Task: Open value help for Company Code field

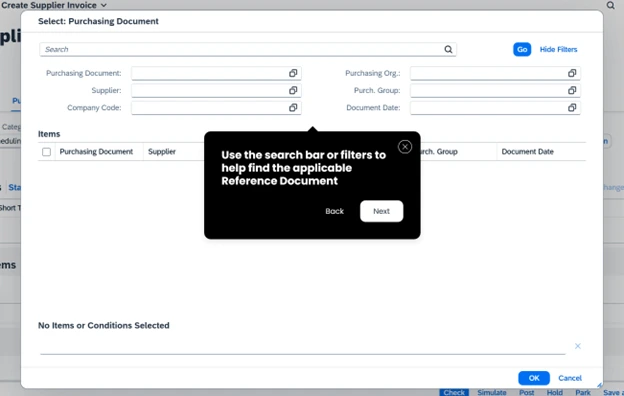Action: point(293,107)
